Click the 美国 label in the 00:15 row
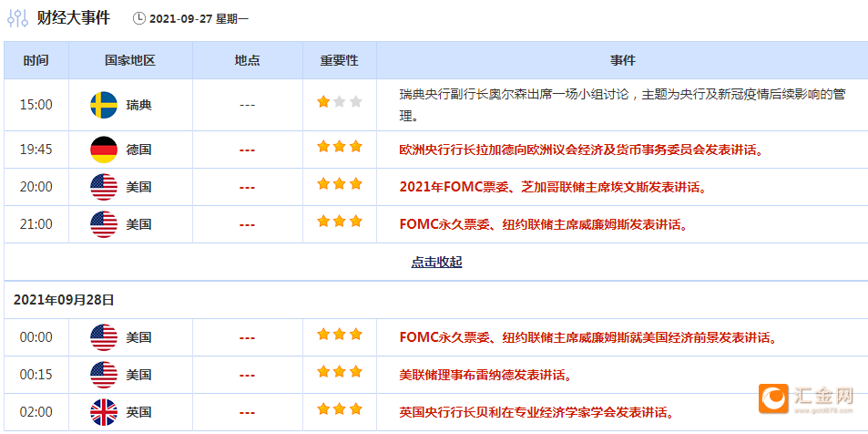 138,376
